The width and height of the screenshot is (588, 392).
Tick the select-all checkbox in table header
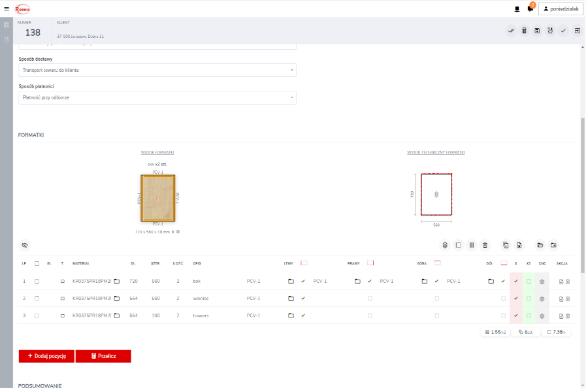point(37,263)
